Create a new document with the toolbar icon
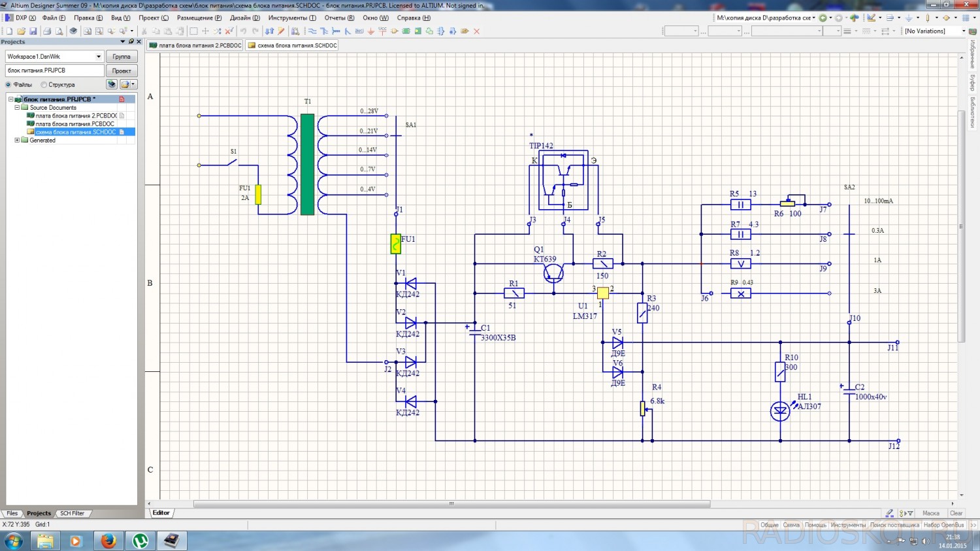This screenshot has height=551, width=980. click(x=9, y=31)
